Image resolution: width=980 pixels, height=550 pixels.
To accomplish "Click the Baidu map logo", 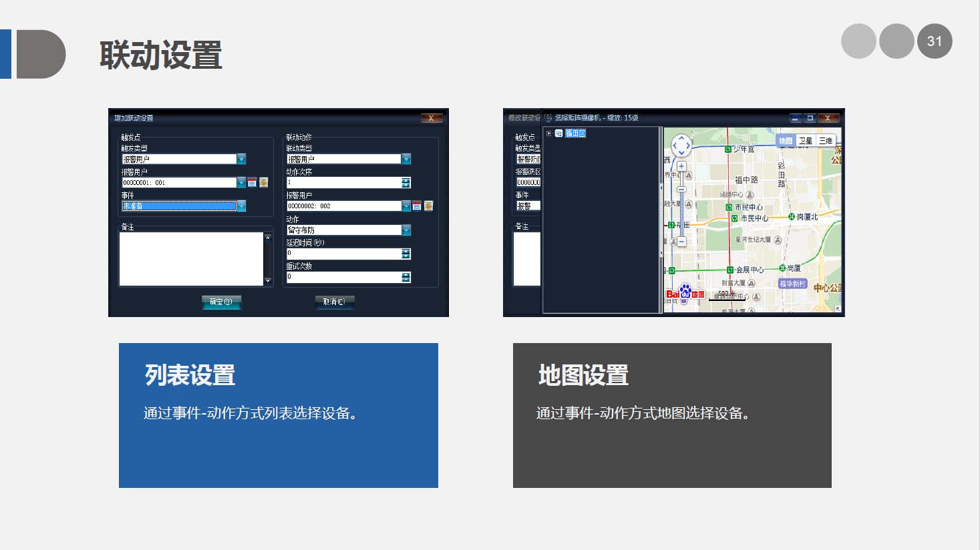I will coord(685,293).
